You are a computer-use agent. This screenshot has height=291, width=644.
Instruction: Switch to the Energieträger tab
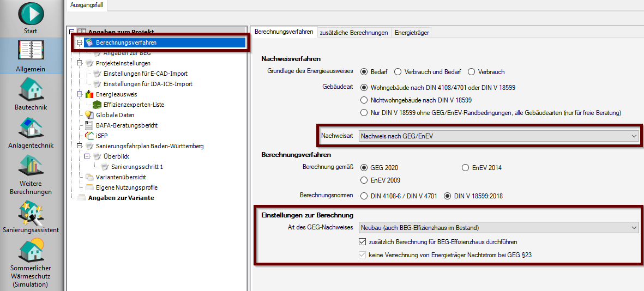point(412,33)
